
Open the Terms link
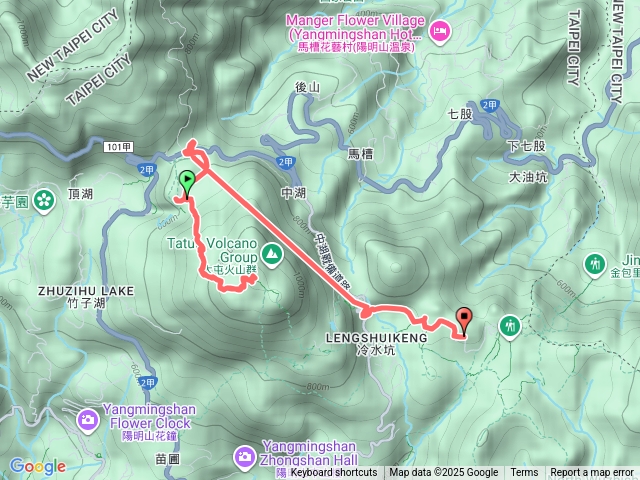524,473
